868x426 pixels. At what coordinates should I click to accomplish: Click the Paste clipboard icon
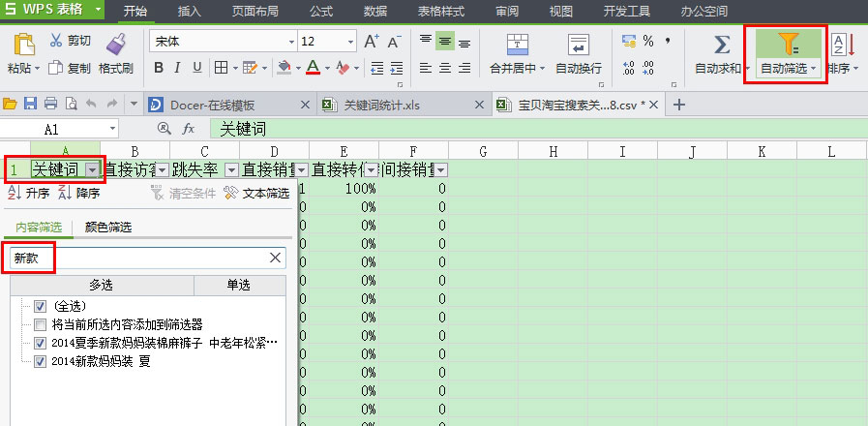24,45
